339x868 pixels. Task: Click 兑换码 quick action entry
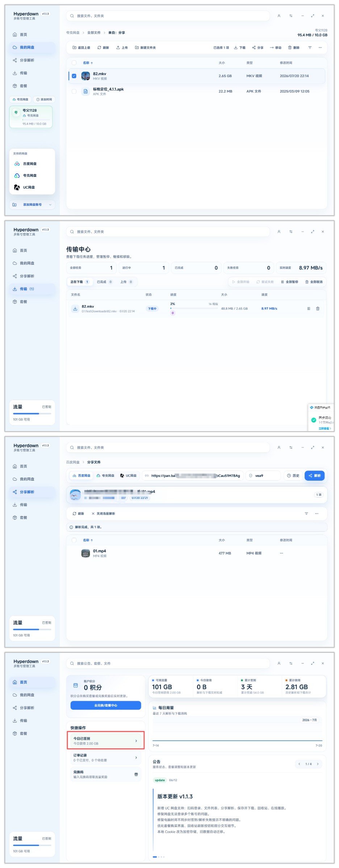point(106,774)
